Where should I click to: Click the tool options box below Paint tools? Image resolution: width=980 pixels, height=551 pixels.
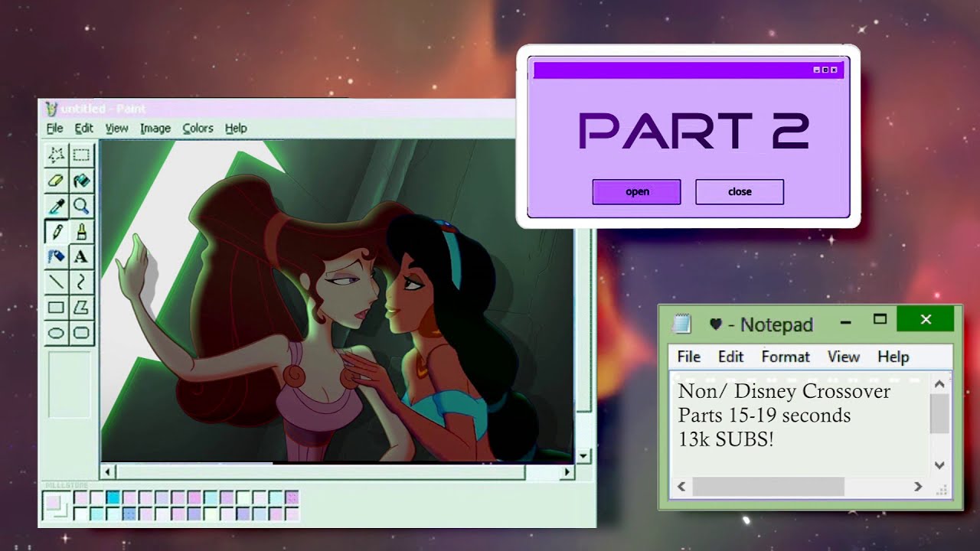70,385
